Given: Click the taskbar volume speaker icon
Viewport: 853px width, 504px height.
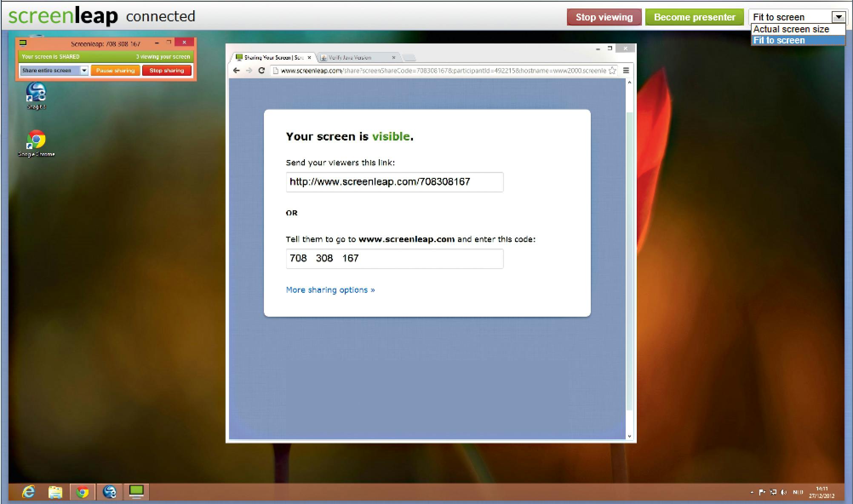Looking at the screenshot, I should (x=784, y=493).
